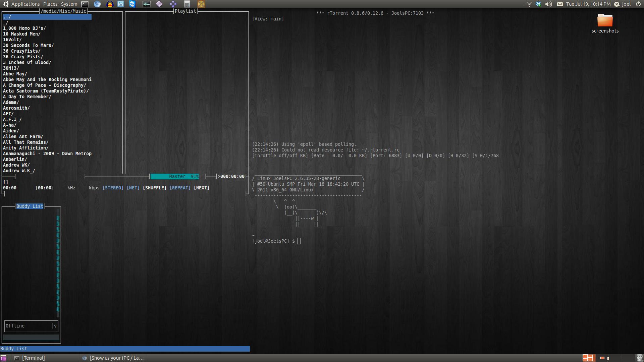
Task: Launch Audacity from the panel launcher
Action: 110,4
